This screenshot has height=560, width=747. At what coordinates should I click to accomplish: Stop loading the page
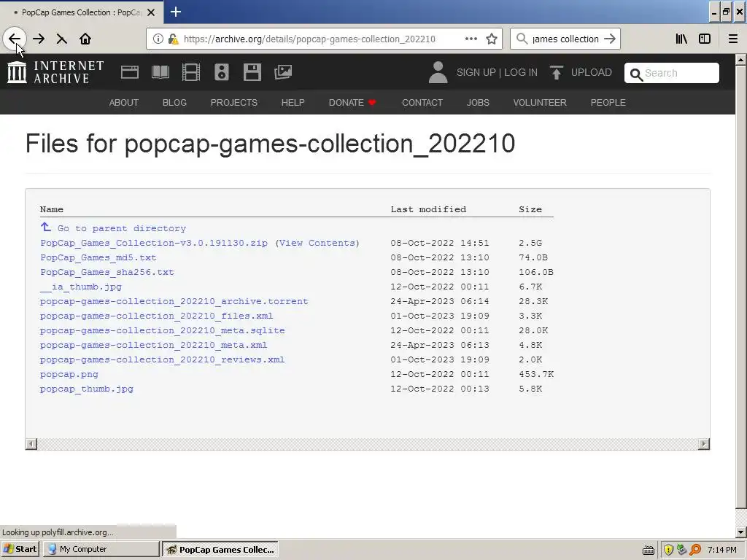coord(62,39)
